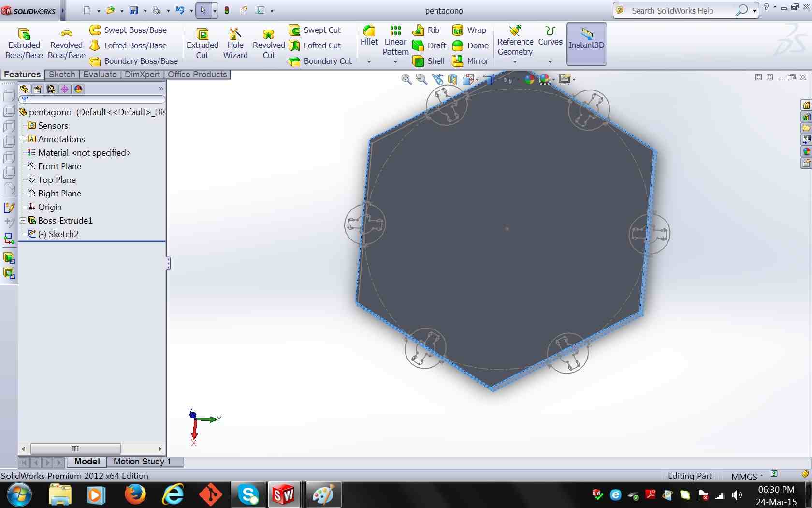Open the DimXpert tab
Image resolution: width=812 pixels, height=508 pixels.
[x=142, y=75]
